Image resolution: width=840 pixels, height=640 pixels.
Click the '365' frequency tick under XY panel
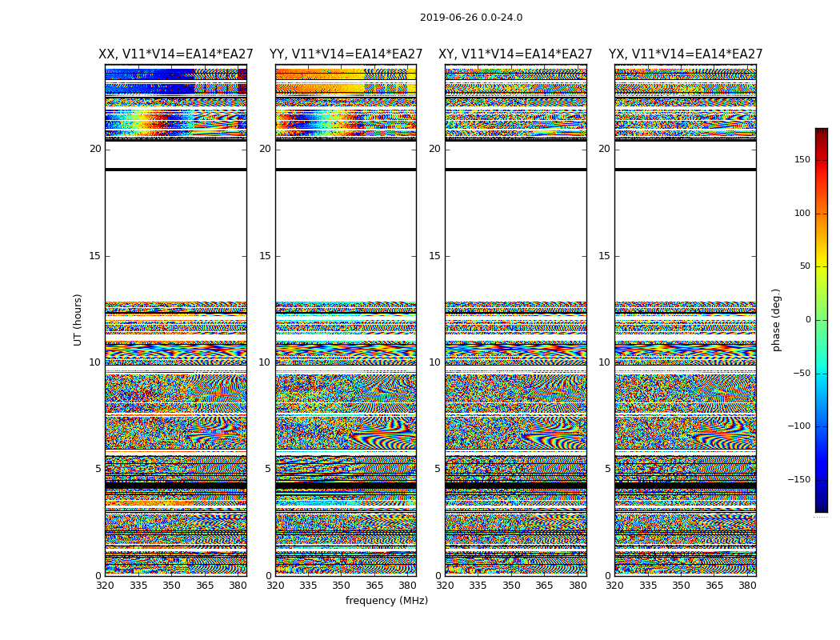(544, 586)
